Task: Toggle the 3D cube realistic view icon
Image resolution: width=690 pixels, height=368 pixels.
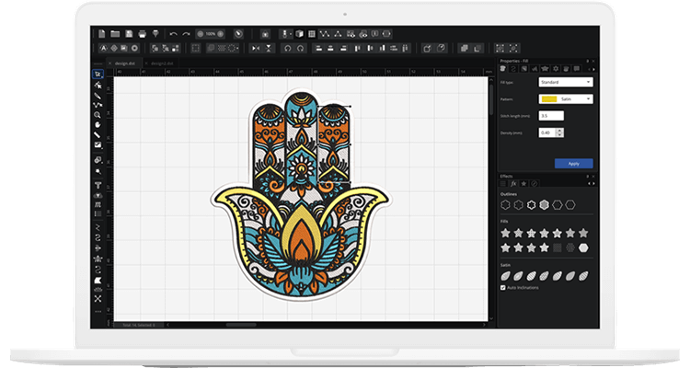Action: point(299,34)
